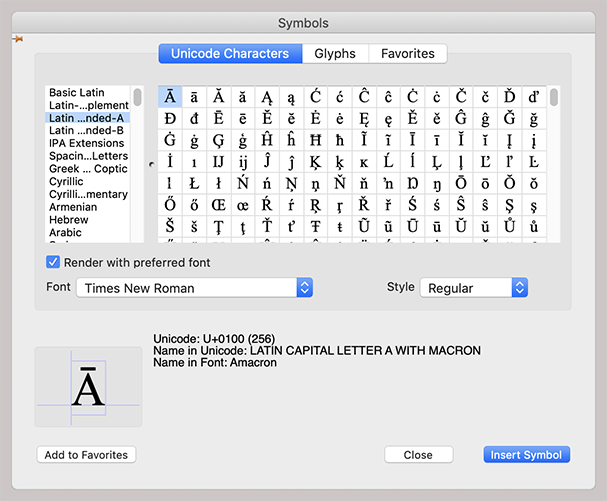The height and width of the screenshot is (501, 607).
Task: Pick the Đ glyph starting the second row
Action: click(170, 118)
